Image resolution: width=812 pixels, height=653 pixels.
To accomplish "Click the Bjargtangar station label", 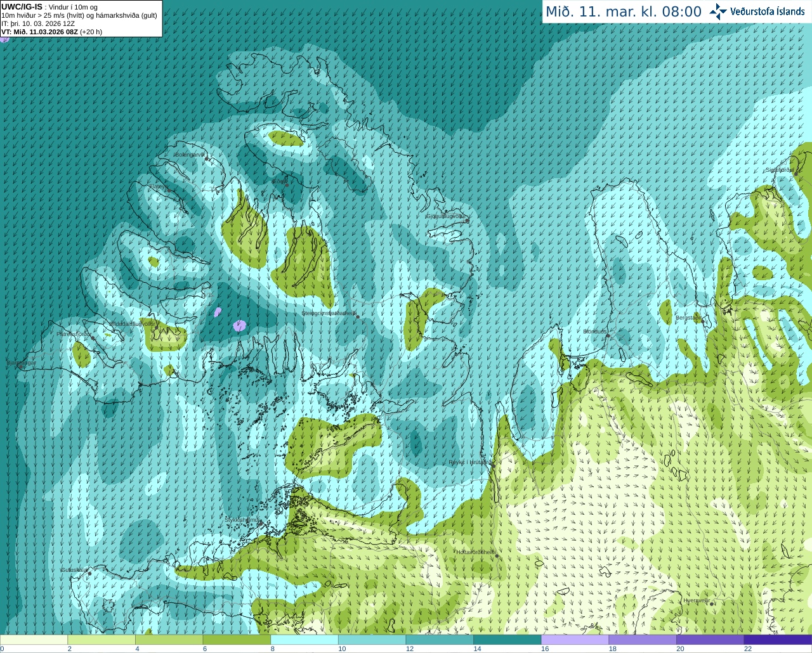I will (x=21, y=363).
